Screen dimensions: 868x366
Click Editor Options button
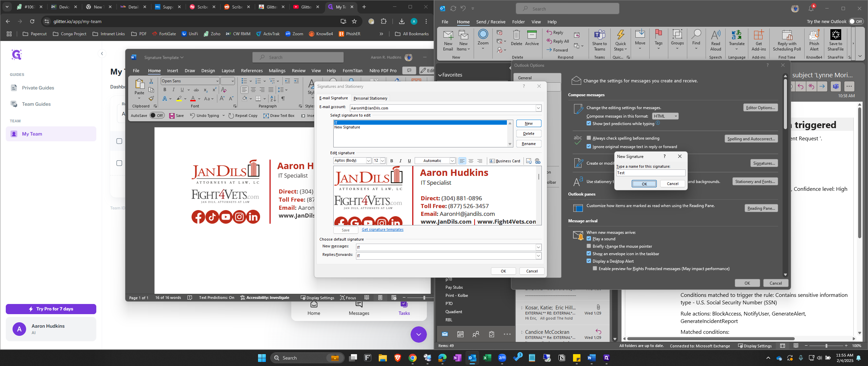pos(761,107)
